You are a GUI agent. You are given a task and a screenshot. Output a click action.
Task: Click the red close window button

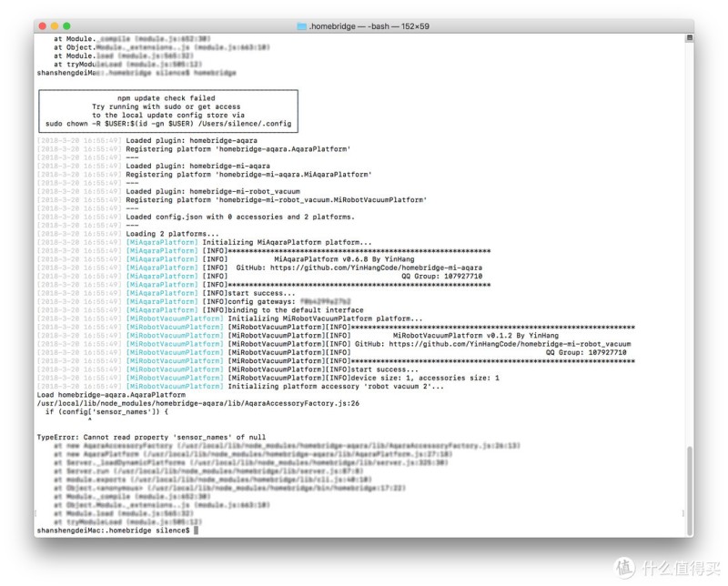point(43,26)
